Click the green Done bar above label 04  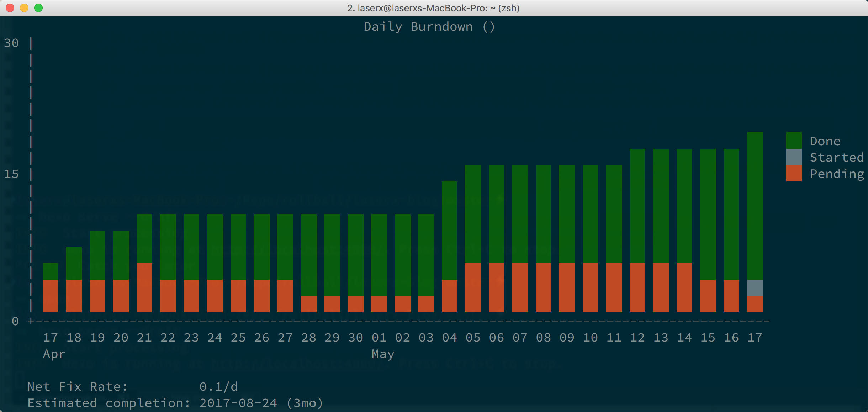(450, 231)
